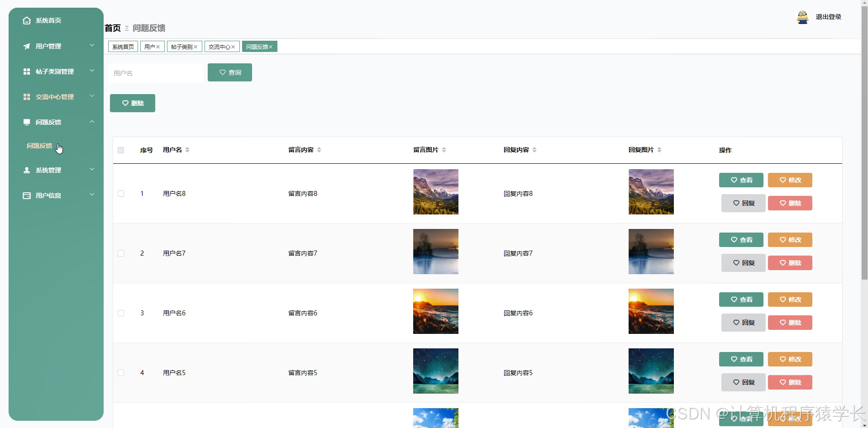Expand the 交流中心管理 sidebar chevron
The height and width of the screenshot is (428, 868).
pyautogui.click(x=92, y=96)
